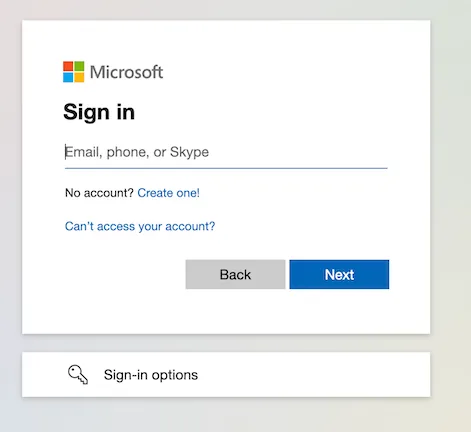471x432 pixels.
Task: Open the Sign-in options text label
Action: coord(151,375)
